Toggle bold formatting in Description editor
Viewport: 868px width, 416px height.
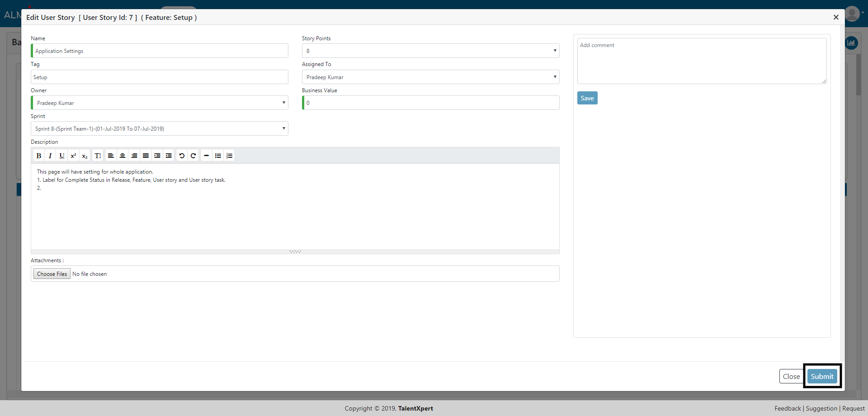click(x=38, y=156)
